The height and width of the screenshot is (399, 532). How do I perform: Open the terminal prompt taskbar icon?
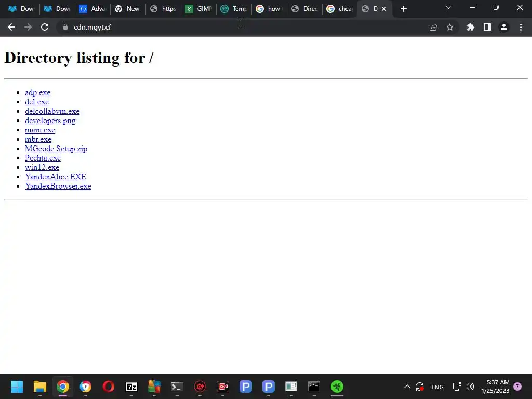(177, 387)
